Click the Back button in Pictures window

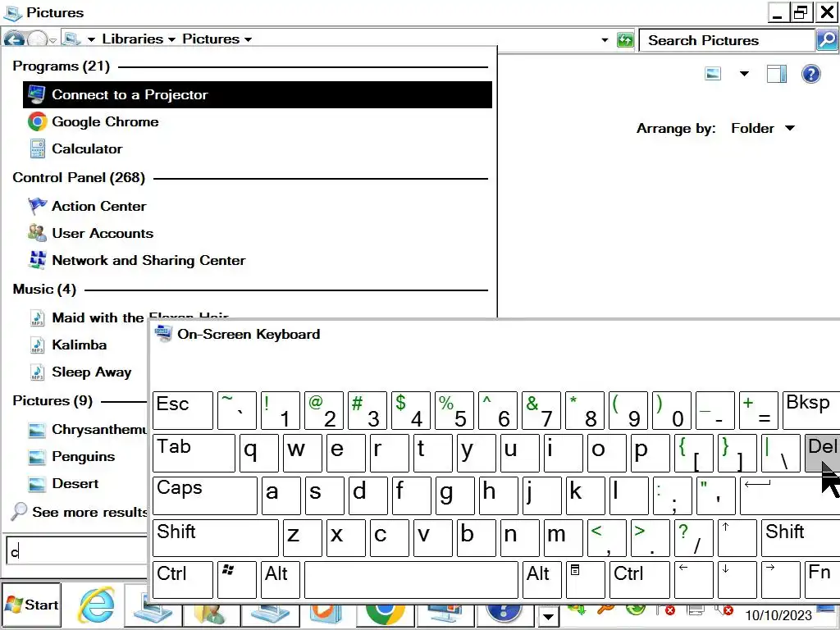pyautogui.click(x=14, y=39)
